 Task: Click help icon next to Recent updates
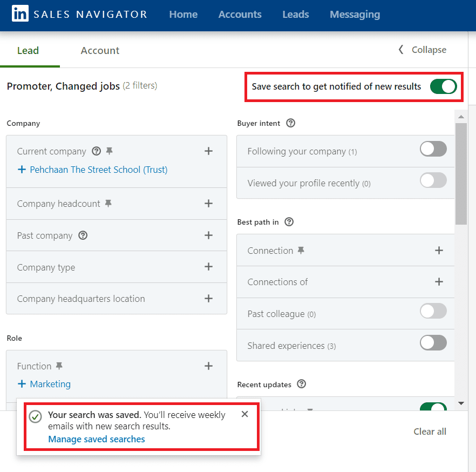click(x=302, y=385)
